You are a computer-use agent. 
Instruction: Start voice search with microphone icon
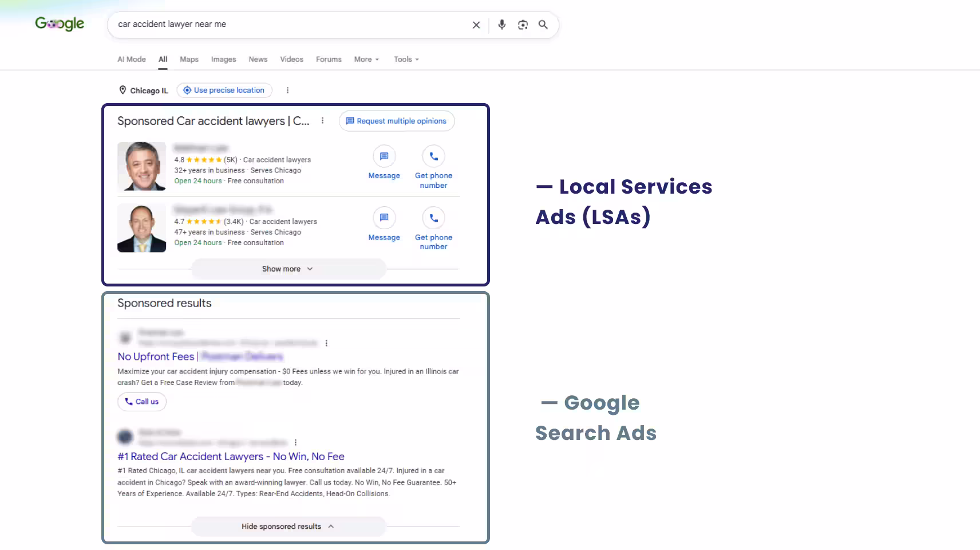(502, 25)
